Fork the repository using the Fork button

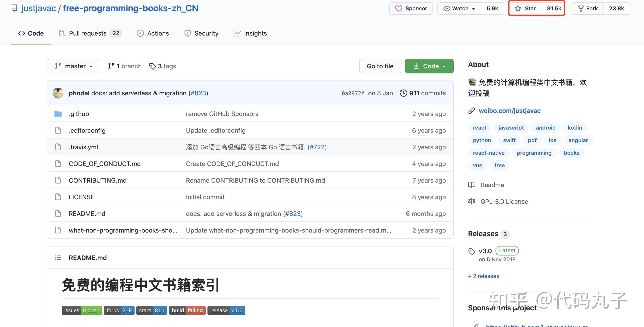click(x=588, y=9)
